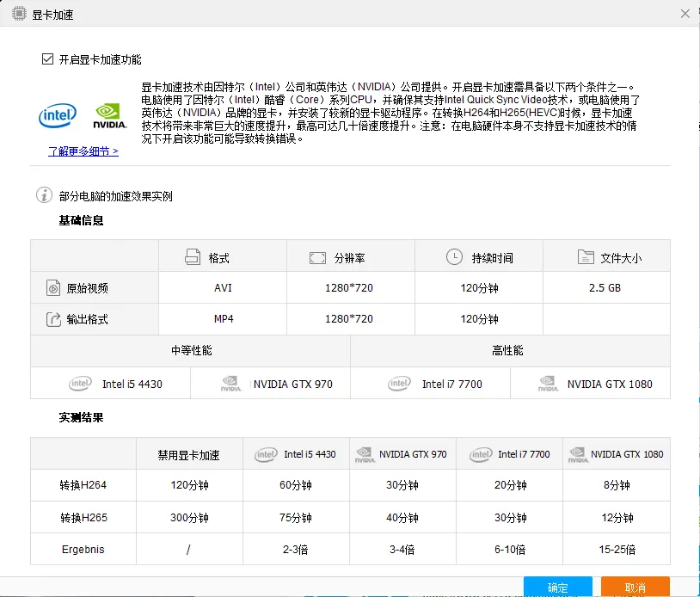
Task: Click the 分辨率 frame icon
Action: click(317, 258)
